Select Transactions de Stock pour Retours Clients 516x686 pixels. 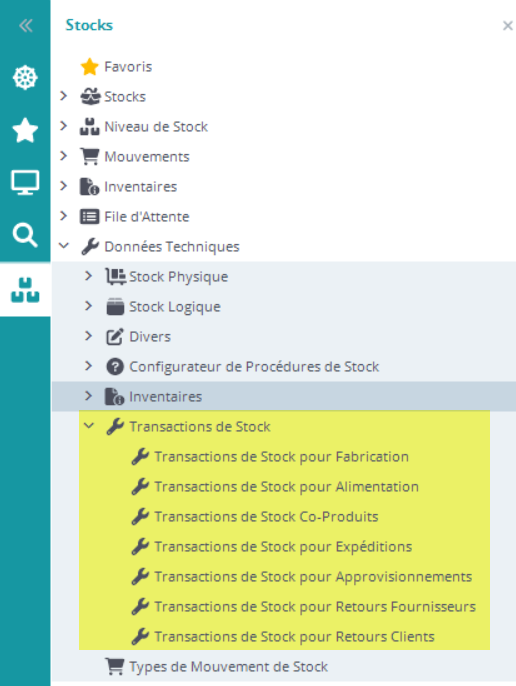(x=294, y=637)
